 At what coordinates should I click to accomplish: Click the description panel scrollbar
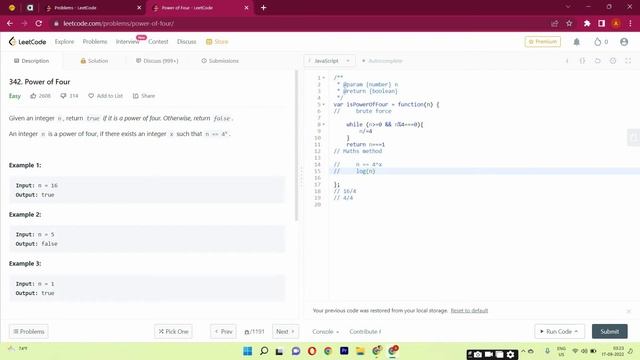coord(296,146)
